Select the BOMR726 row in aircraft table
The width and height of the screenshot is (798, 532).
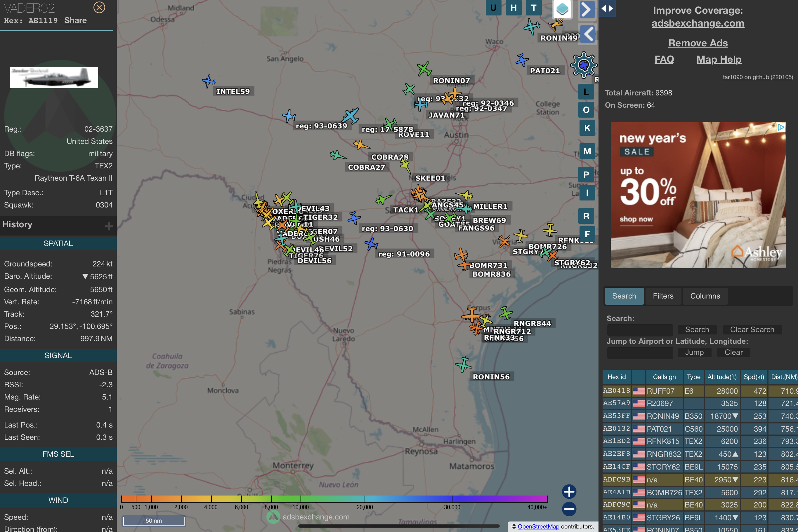(700, 492)
